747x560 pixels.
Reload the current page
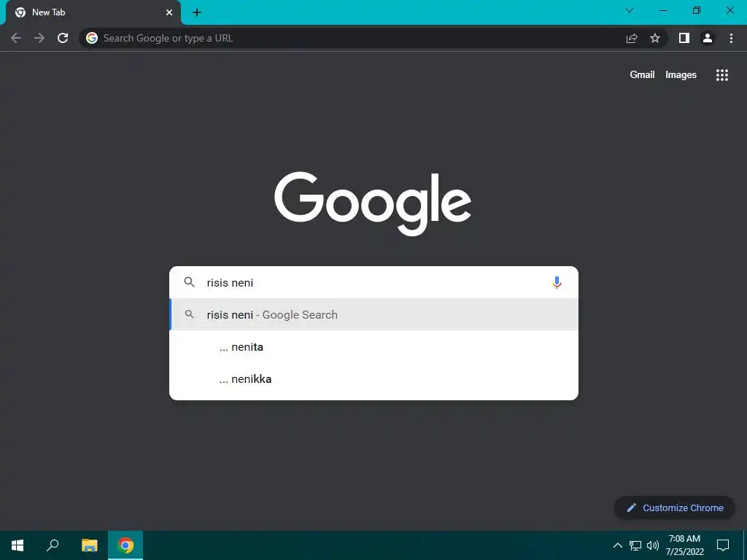(63, 38)
